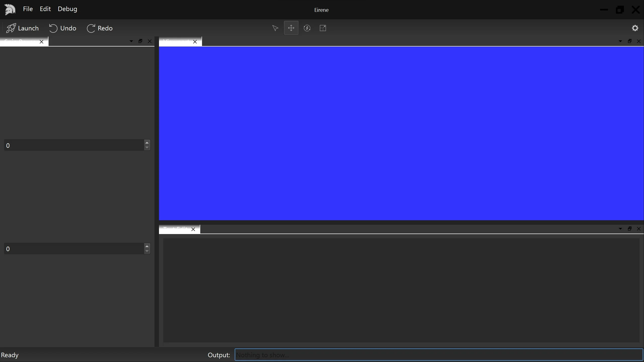
Task: Select the arrow pointer tool
Action: (x=275, y=28)
